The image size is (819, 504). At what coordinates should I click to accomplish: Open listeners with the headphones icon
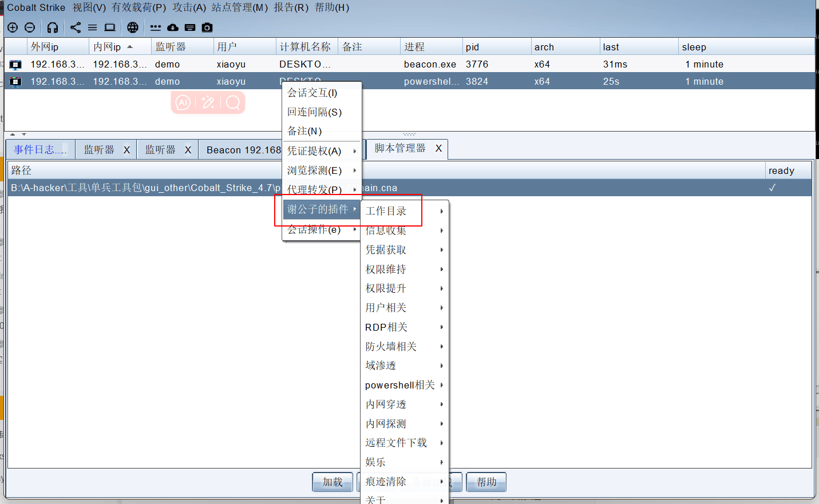[x=53, y=27]
